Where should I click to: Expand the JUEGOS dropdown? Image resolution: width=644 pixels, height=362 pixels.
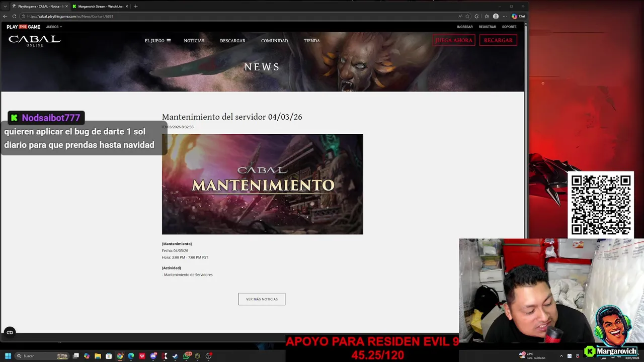tap(54, 27)
